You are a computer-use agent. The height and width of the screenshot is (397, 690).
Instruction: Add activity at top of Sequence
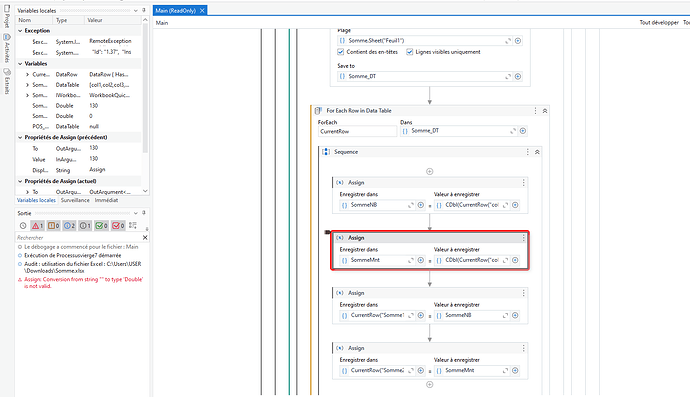point(429,171)
